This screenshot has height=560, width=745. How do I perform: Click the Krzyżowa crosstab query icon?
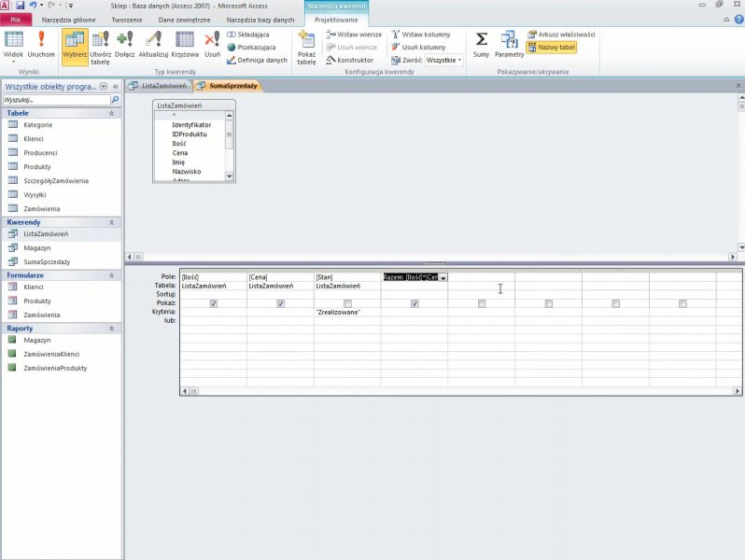(185, 43)
